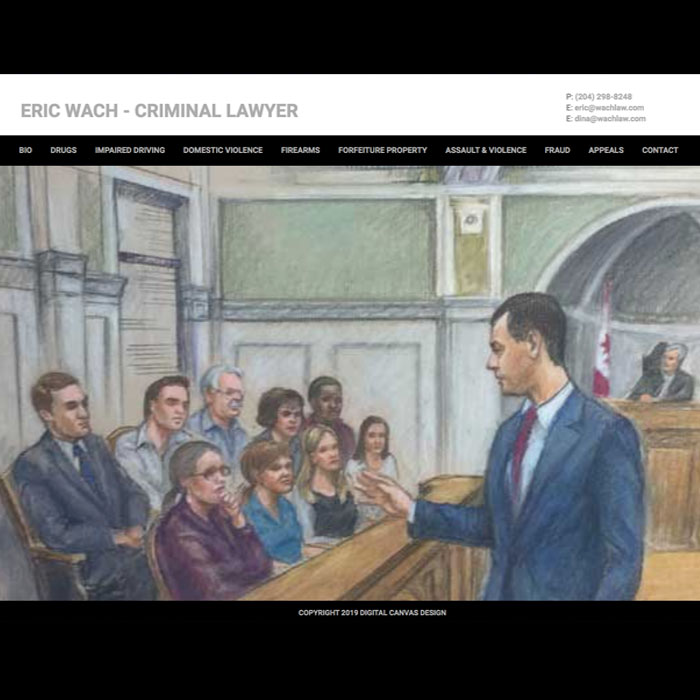Click the Eric Wach - Criminal Lawyer title
Screen dimensions: 700x700
coord(159,111)
